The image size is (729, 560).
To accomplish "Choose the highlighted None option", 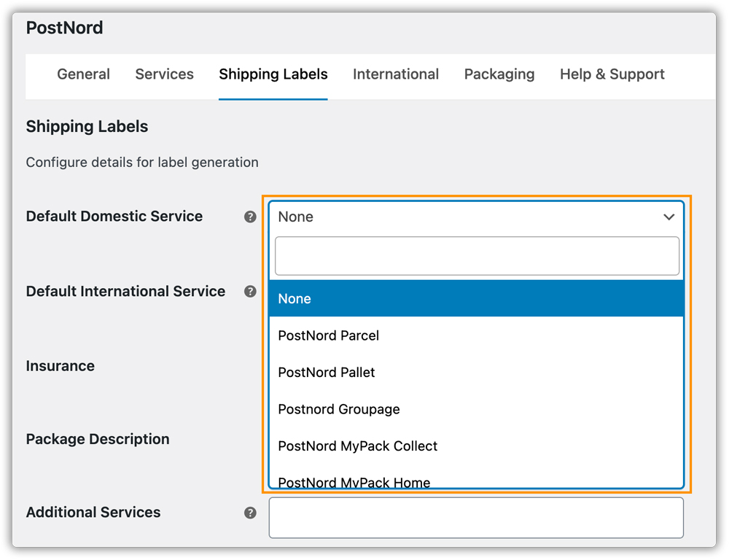I will pos(476,299).
